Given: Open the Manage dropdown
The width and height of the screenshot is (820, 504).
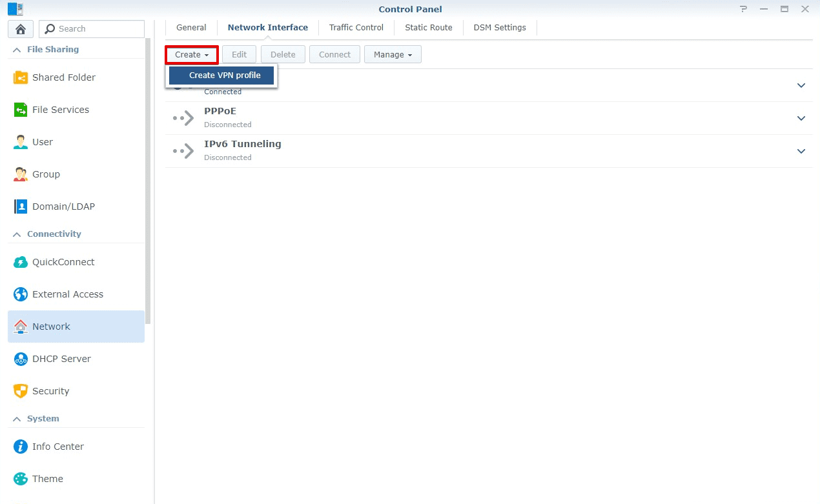Looking at the screenshot, I should tap(393, 54).
